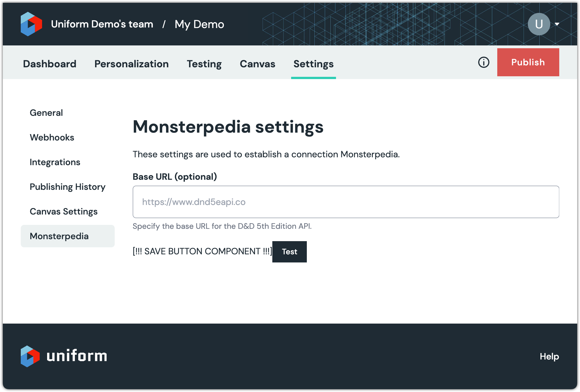Open Publishing History in the sidebar

[x=68, y=187]
